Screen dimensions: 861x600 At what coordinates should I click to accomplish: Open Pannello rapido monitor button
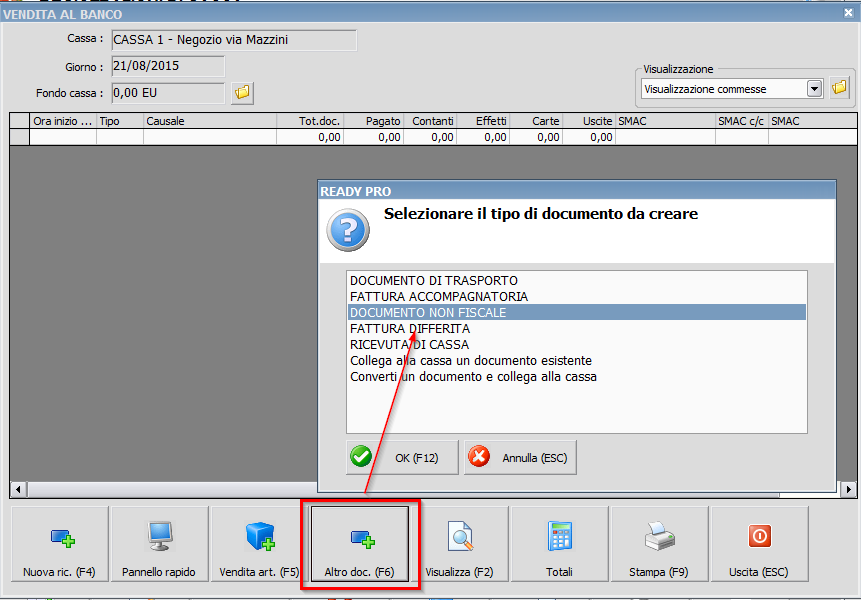159,543
